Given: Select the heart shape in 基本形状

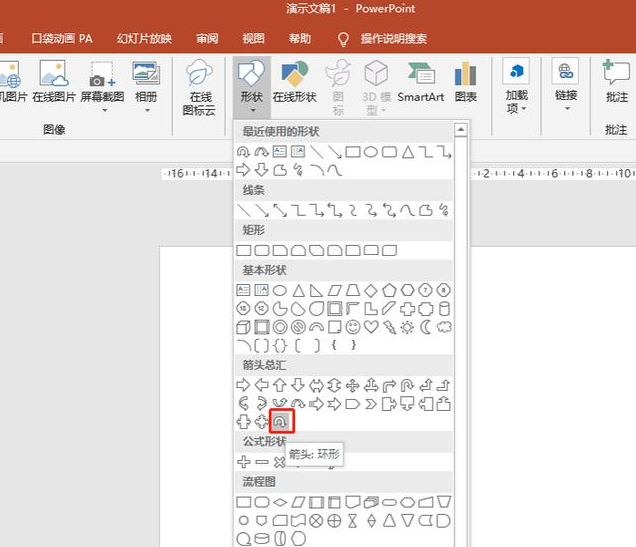Looking at the screenshot, I should point(371,327).
